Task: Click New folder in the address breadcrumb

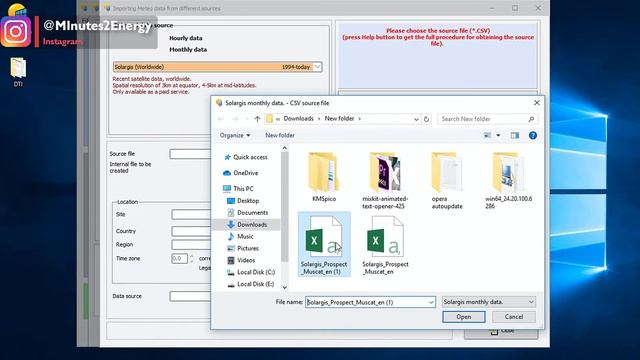Action: click(339, 119)
